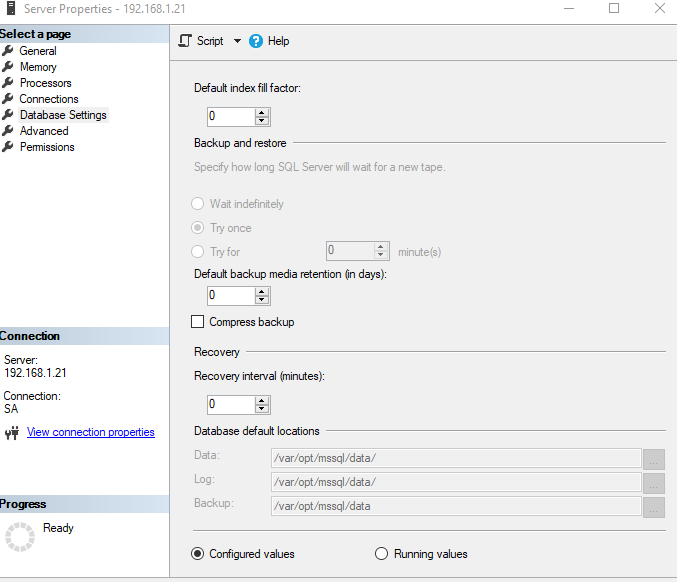Decrease backup media retention days
This screenshot has width=677, height=582.
click(262, 300)
